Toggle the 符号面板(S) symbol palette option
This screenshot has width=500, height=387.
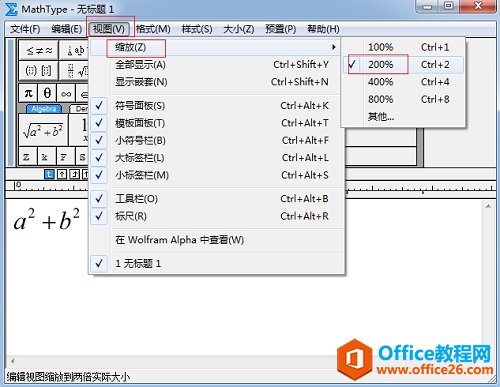point(217,106)
